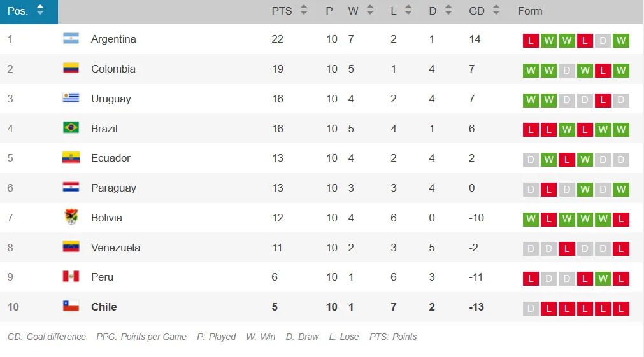This screenshot has height=357, width=644.
Task: Sort table by GD column arrows
Action: 496,11
